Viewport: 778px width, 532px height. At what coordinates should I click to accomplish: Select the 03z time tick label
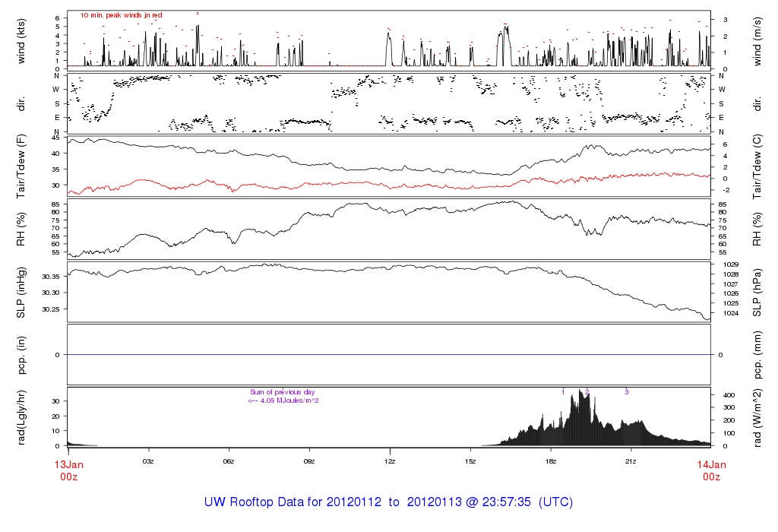(149, 461)
